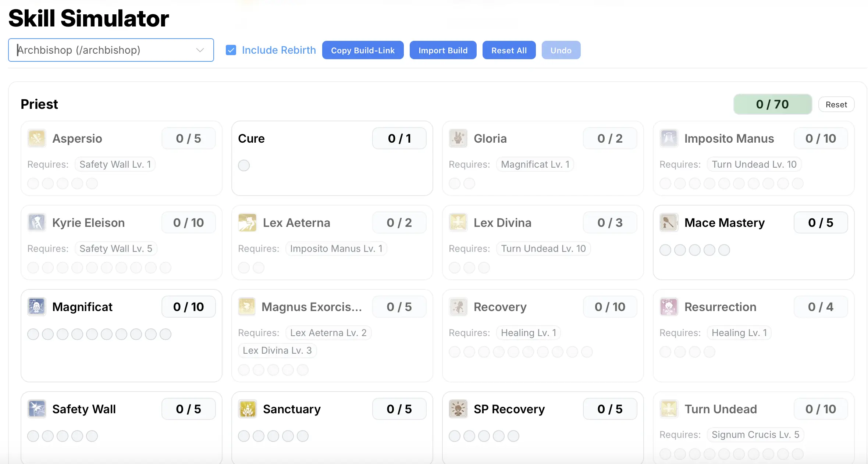The width and height of the screenshot is (868, 464).
Task: Set Mace Mastery to level five circle
Action: coord(724,250)
